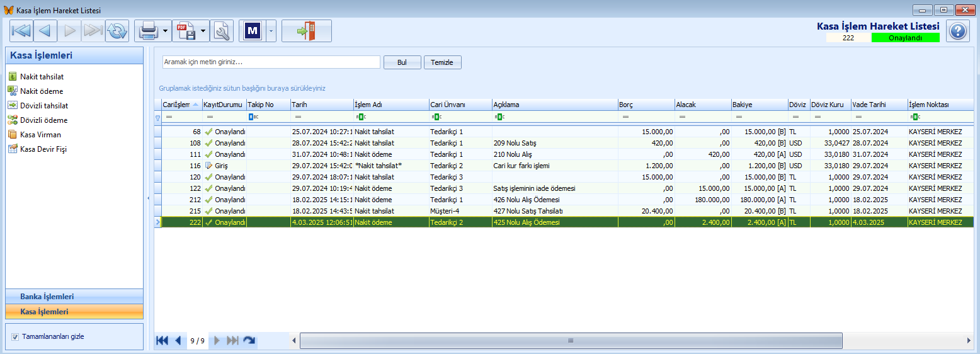Screen dimensions: 980x354
Task: Expand the M button dropdown arrow
Action: tap(271, 30)
